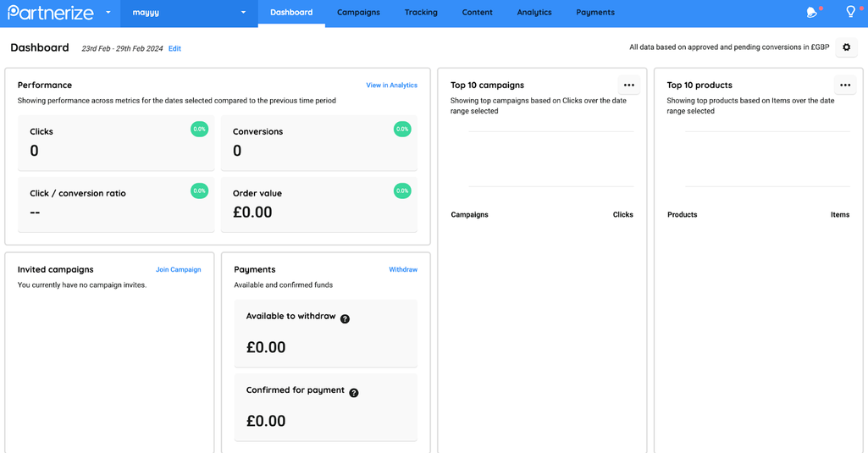
Task: Click the no campaign invites message
Action: tap(82, 285)
